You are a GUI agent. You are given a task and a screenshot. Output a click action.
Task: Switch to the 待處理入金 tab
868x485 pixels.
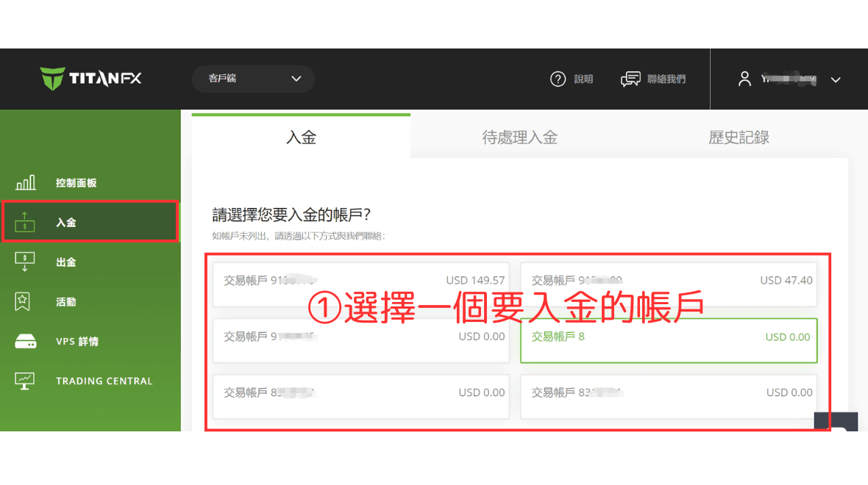tap(519, 137)
